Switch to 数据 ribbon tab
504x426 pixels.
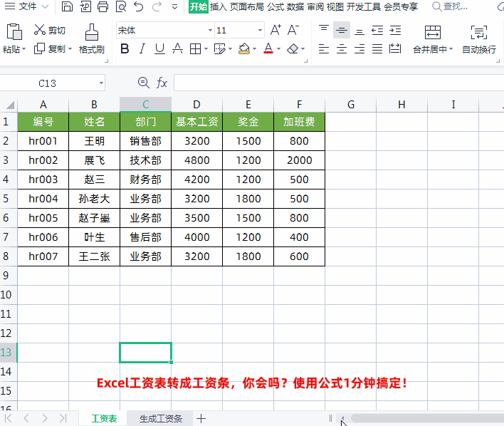[x=295, y=6]
